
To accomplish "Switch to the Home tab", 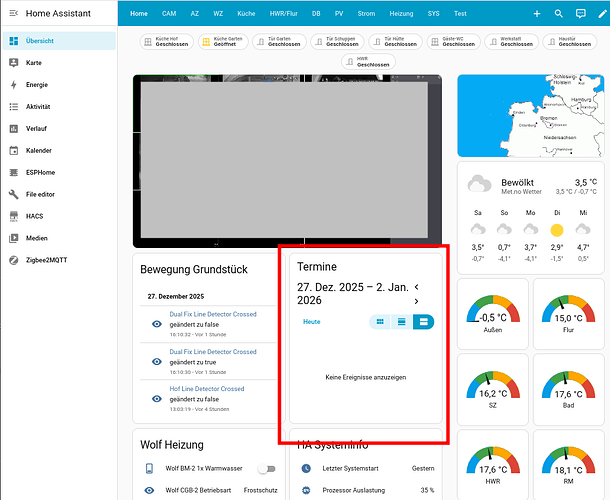I will (139, 14).
